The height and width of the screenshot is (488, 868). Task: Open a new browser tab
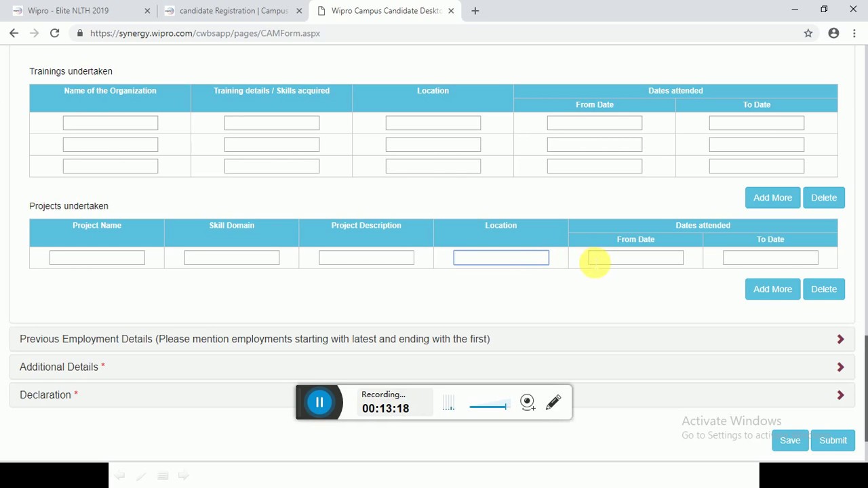coord(475,11)
